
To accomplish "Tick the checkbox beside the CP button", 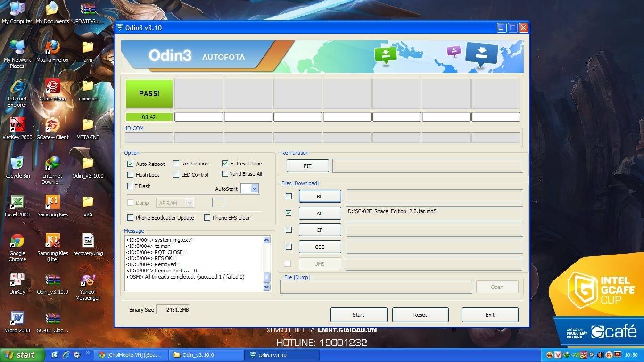I will pos(289,230).
